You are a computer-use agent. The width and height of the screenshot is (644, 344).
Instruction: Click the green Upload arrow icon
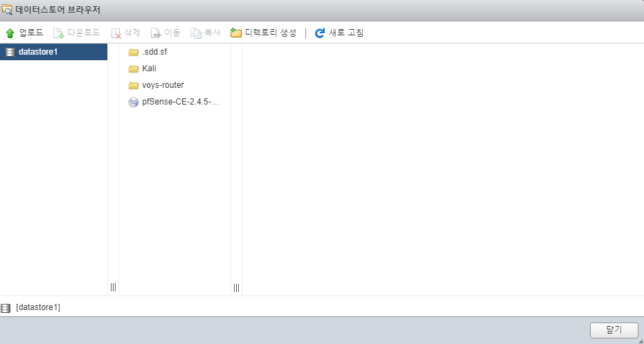[x=10, y=33]
